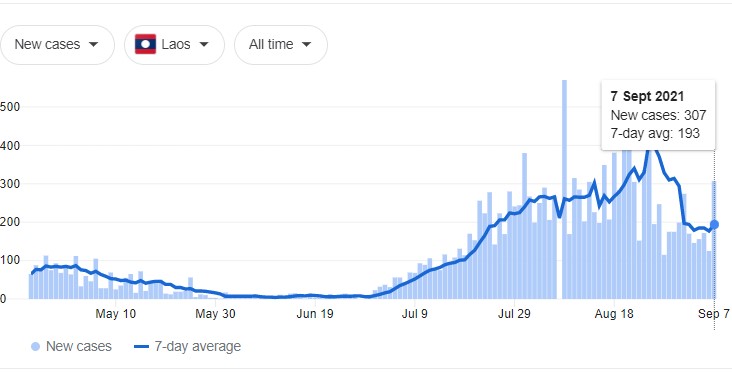
Task: Open the New cases metric dropdown
Action: (57, 45)
